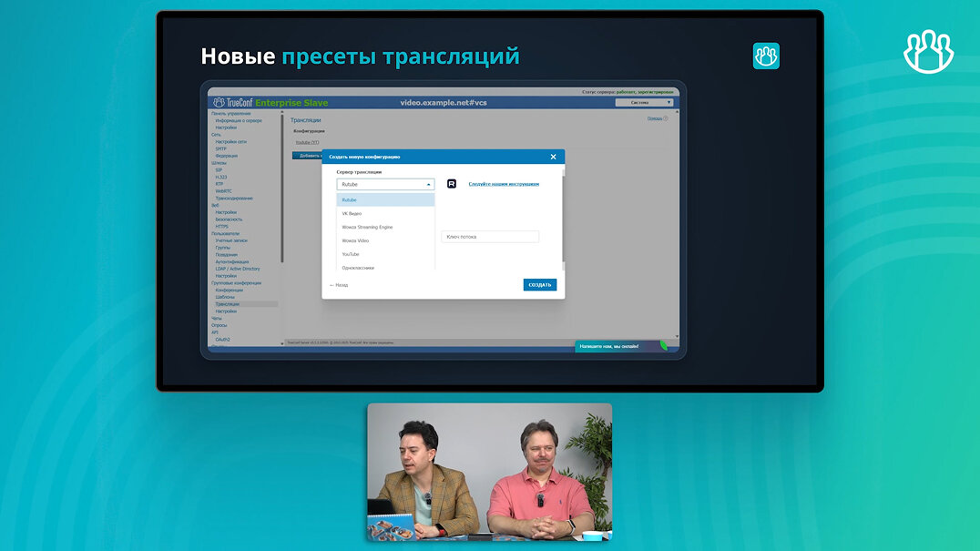
Task: Click the Ключ потока input field
Action: 490,237
